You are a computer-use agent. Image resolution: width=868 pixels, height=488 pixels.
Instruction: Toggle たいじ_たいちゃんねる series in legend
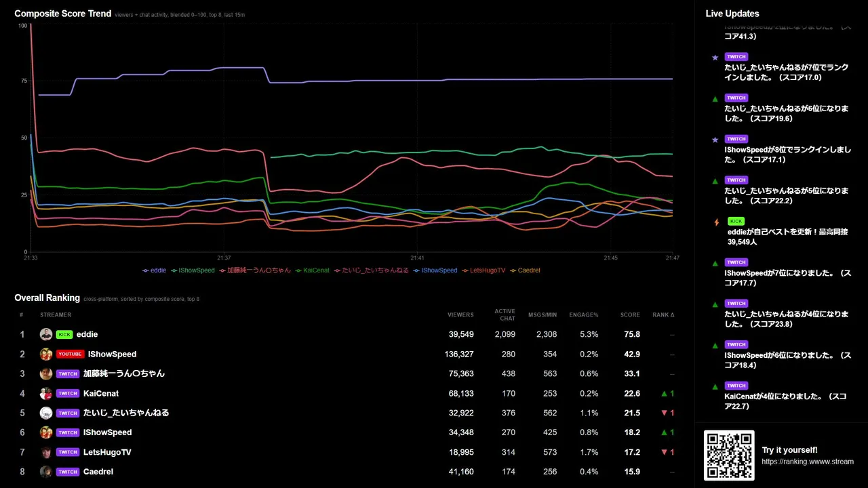(371, 270)
